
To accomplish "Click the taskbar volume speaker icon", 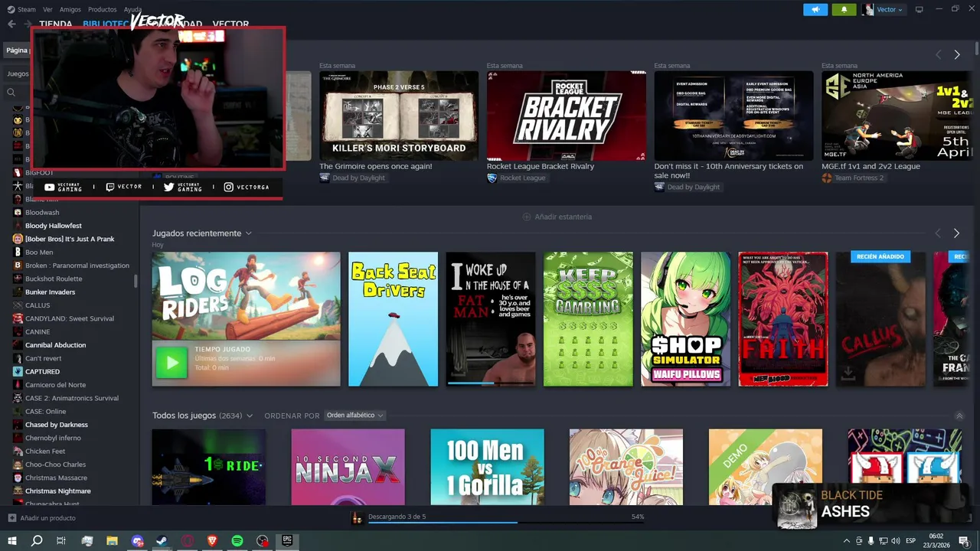I will pyautogui.click(x=896, y=541).
